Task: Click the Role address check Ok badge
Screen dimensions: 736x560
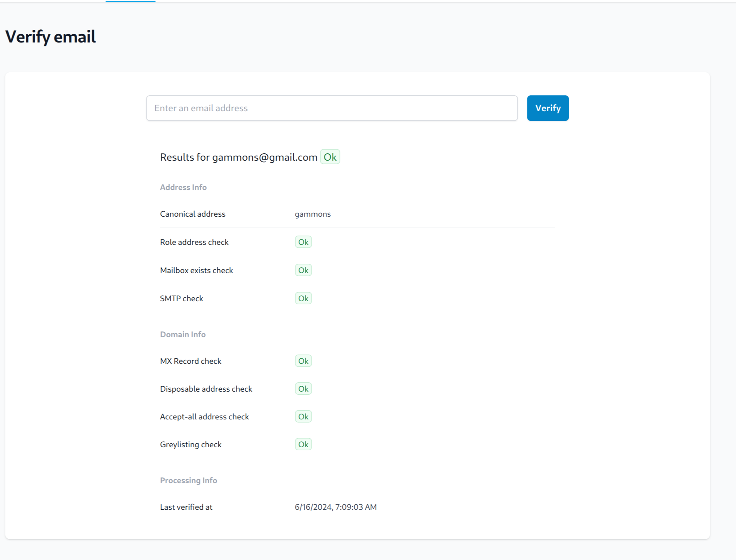Action: click(303, 242)
